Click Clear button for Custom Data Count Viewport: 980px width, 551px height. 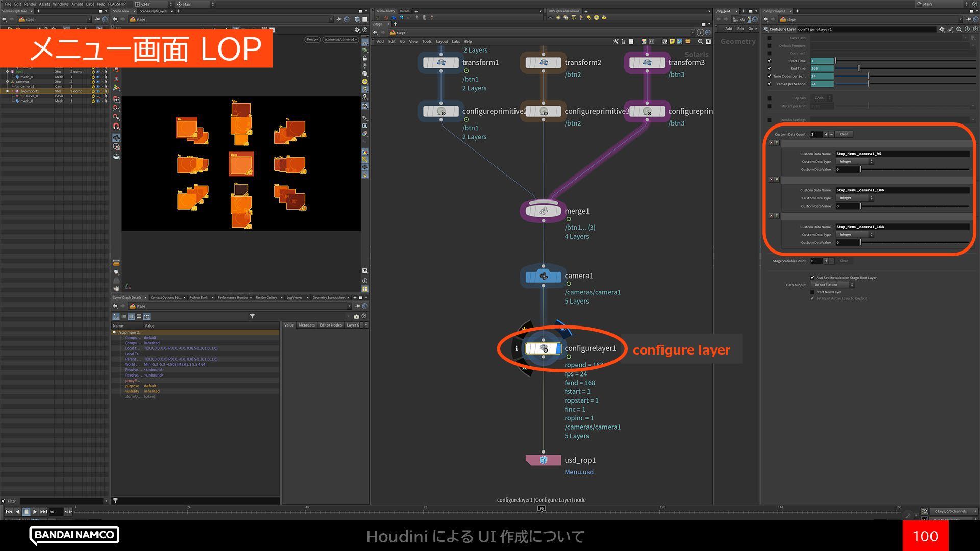click(844, 134)
